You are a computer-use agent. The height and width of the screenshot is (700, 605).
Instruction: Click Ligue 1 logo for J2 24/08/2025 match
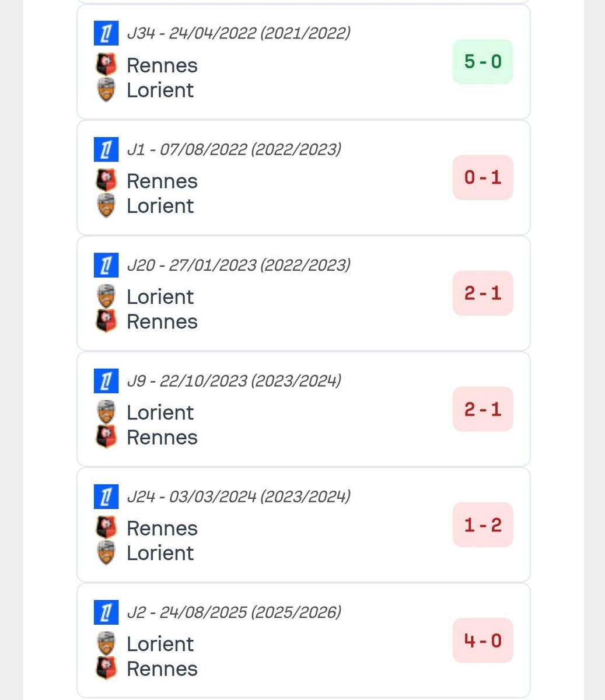coord(106,612)
